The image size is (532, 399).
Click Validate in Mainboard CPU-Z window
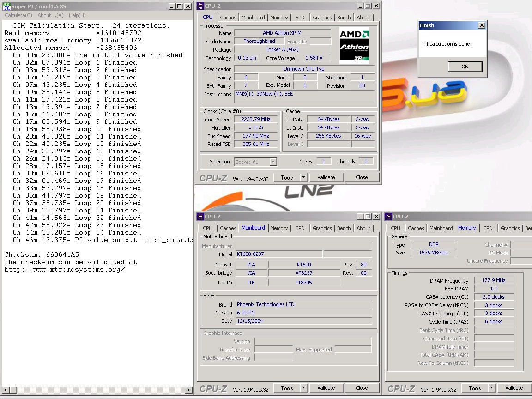(x=326, y=388)
